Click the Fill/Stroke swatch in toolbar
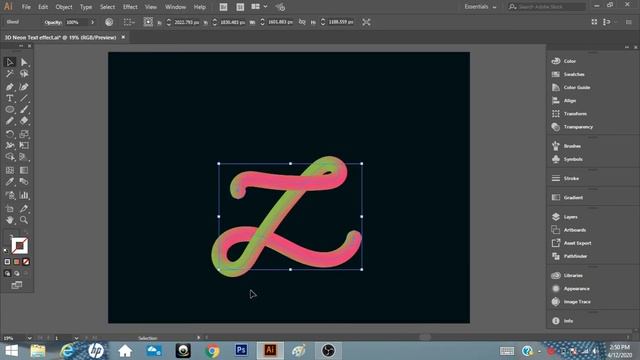This screenshot has width=640, height=360. [19, 246]
